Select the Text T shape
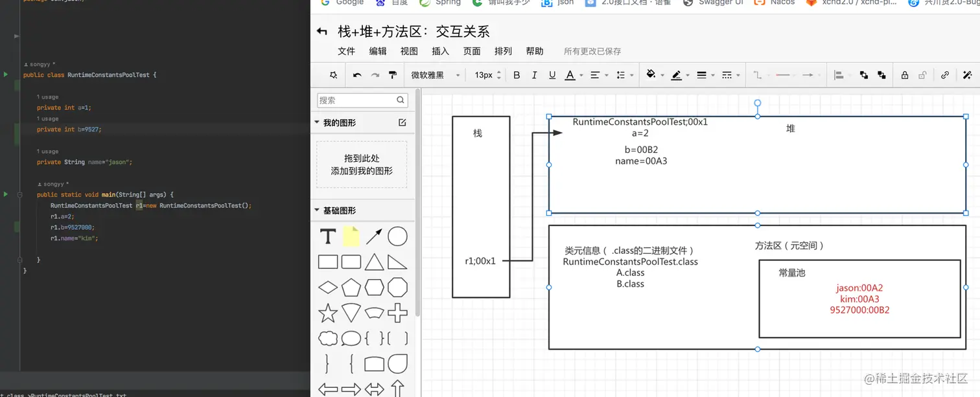 [x=328, y=237]
